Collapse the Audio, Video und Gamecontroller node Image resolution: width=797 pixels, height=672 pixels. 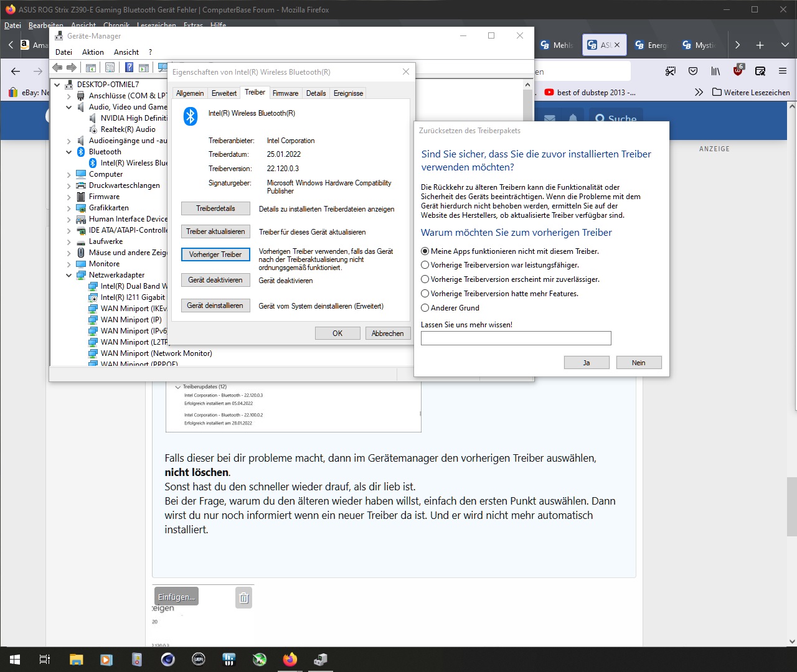69,107
